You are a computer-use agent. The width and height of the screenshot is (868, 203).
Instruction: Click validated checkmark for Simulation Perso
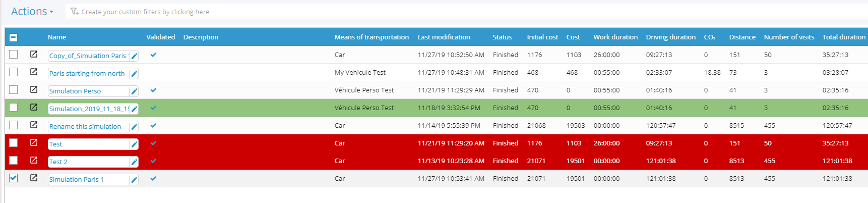click(153, 90)
